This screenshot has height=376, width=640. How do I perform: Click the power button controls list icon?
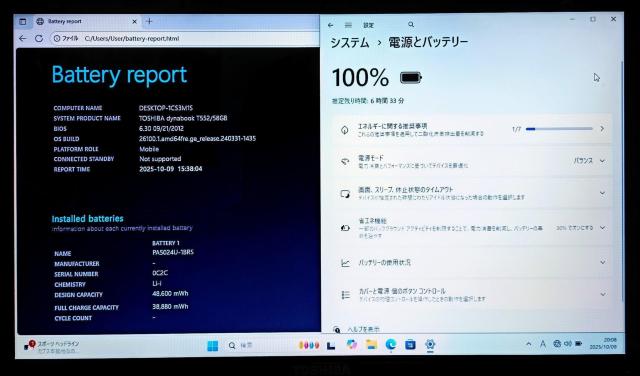pyautogui.click(x=346, y=295)
